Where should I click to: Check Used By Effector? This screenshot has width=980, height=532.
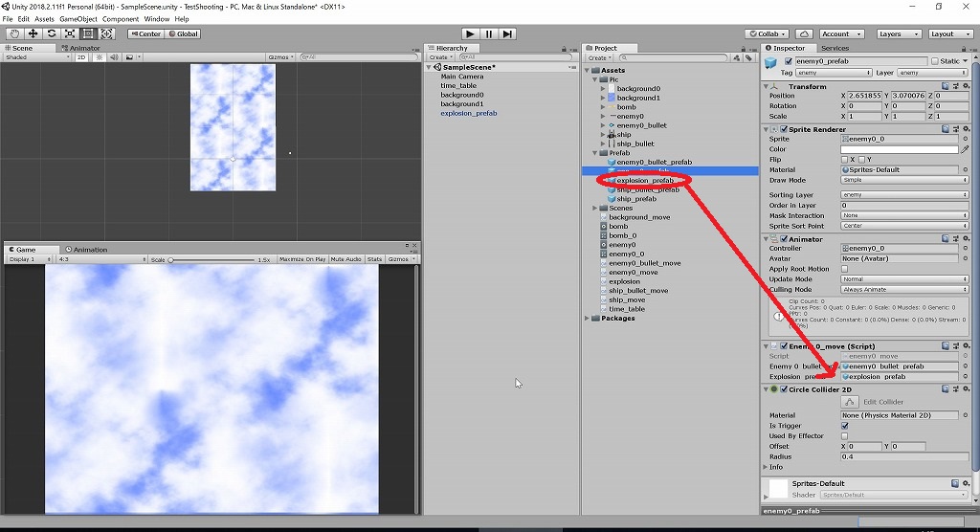(x=844, y=435)
